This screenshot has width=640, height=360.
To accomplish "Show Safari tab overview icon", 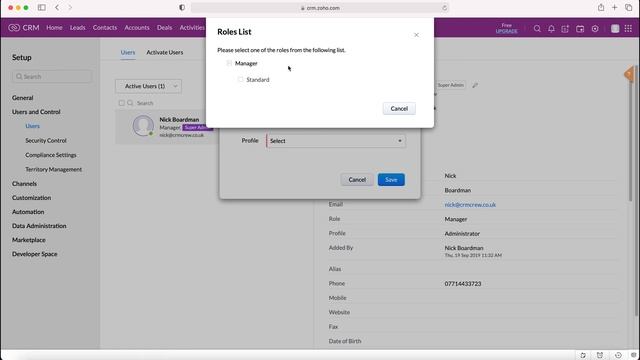I will click(629, 7).
